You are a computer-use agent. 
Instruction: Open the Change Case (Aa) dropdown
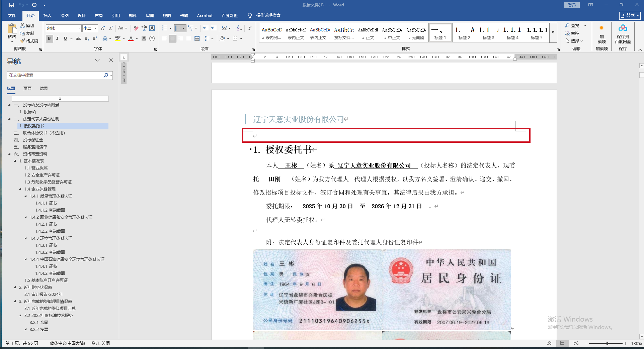(x=123, y=28)
